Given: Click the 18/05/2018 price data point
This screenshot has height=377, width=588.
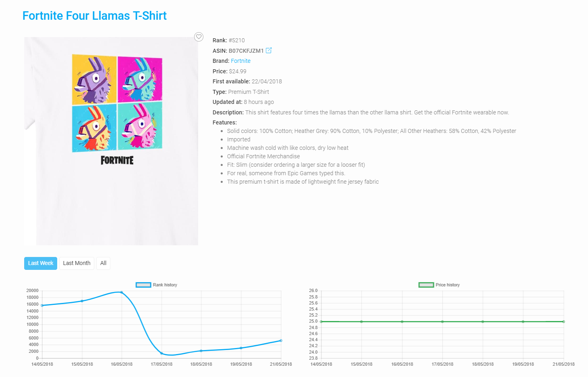Looking at the screenshot, I should (x=483, y=321).
